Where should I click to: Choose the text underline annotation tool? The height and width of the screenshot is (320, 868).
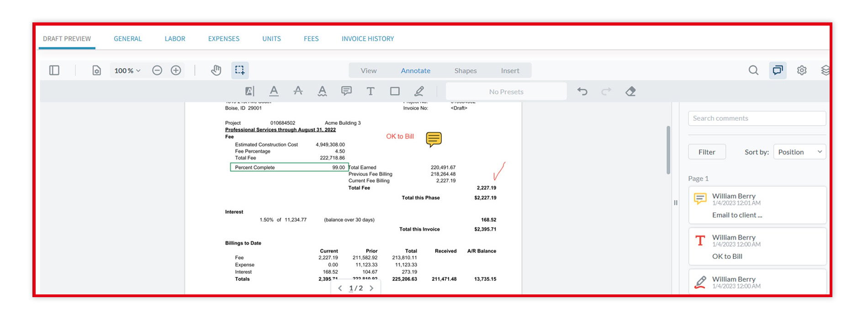pos(274,91)
